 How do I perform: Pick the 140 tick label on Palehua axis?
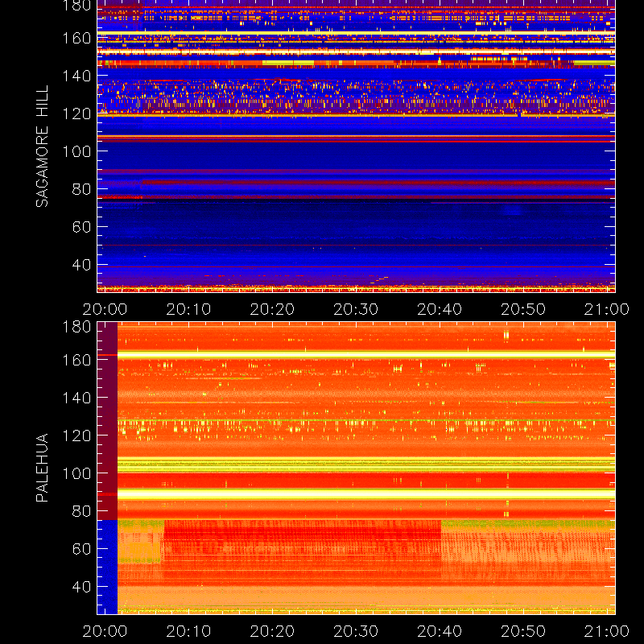76,398
